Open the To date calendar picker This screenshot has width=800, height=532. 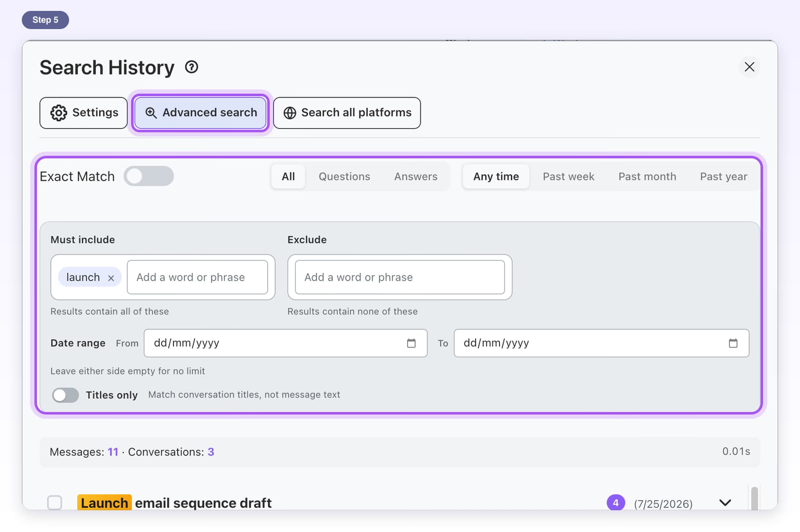pos(733,343)
